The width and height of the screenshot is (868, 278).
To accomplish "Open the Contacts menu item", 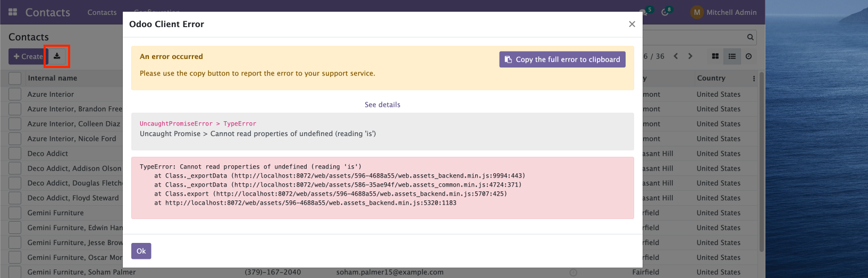I will click(x=102, y=12).
